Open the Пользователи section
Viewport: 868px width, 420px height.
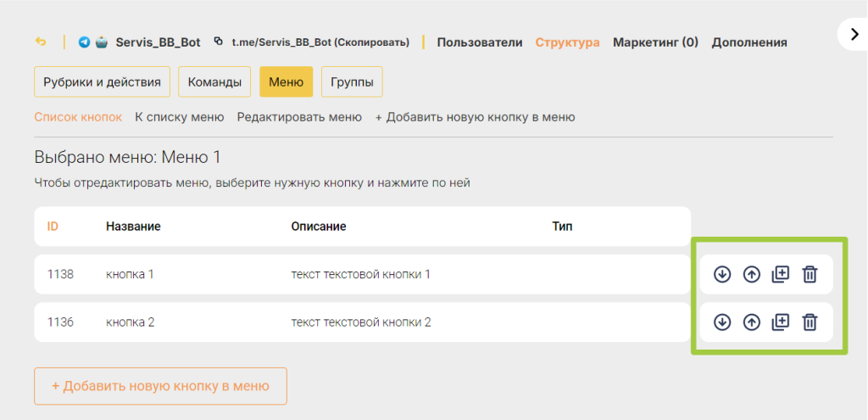[480, 42]
